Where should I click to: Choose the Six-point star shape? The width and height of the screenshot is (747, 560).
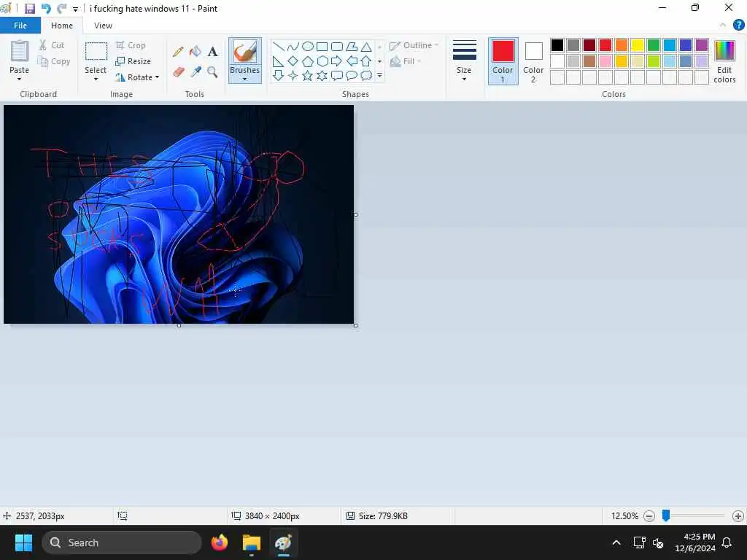[x=322, y=75]
